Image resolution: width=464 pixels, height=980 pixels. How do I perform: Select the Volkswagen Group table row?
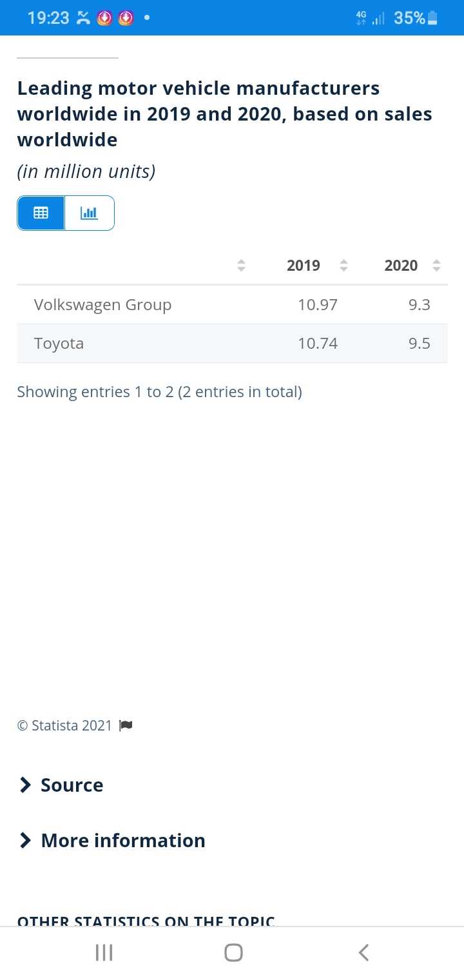point(232,304)
